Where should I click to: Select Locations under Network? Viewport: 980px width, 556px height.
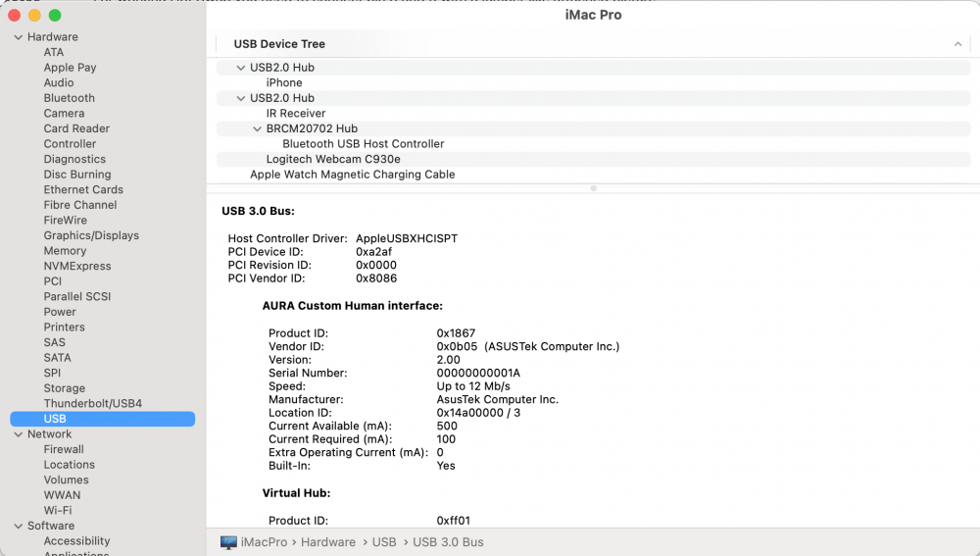tap(70, 465)
